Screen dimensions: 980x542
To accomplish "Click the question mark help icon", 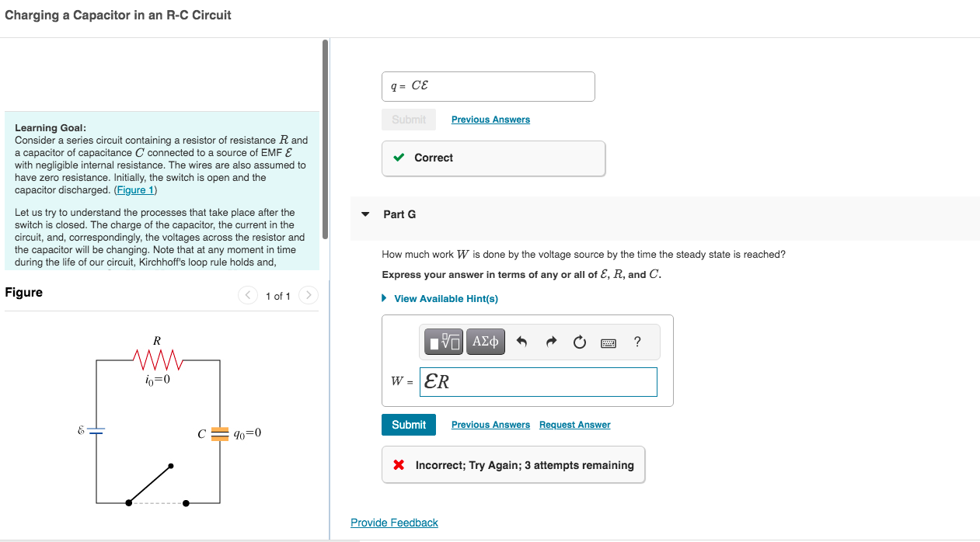I will (x=636, y=342).
